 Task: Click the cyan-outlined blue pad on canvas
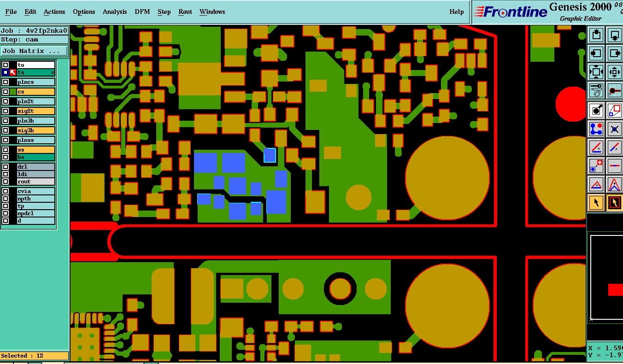[x=270, y=155]
